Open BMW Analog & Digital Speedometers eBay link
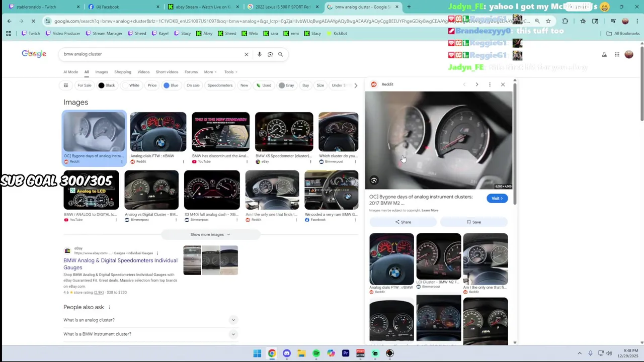Image resolution: width=644 pixels, height=362 pixels. click(120, 264)
